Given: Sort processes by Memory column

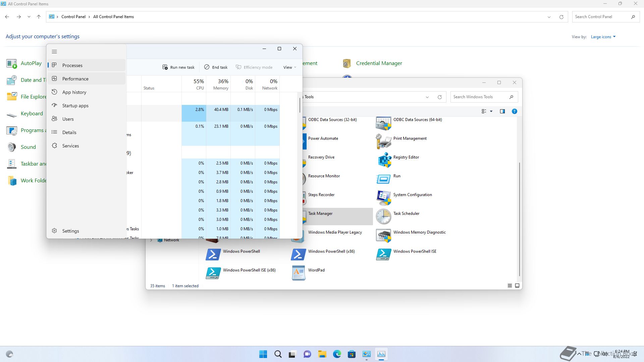Looking at the screenshot, I should tap(218, 84).
